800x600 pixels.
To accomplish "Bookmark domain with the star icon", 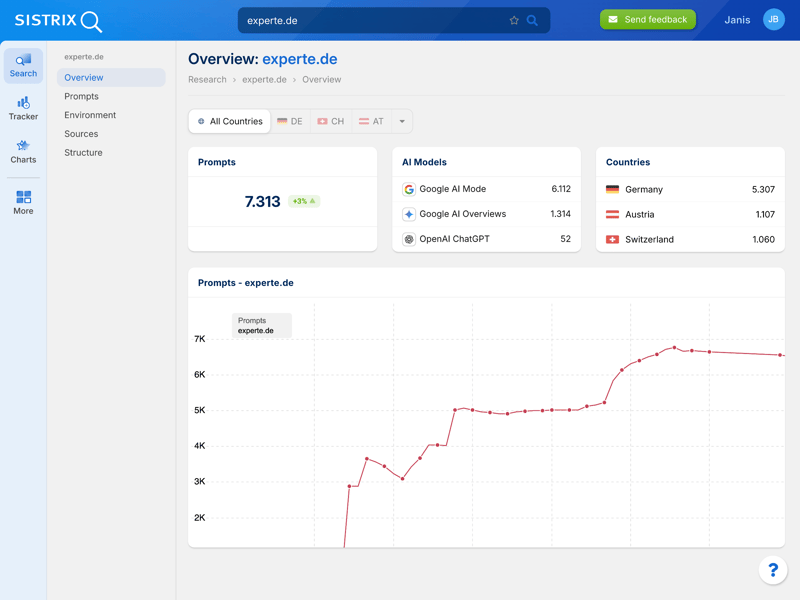I will (514, 20).
